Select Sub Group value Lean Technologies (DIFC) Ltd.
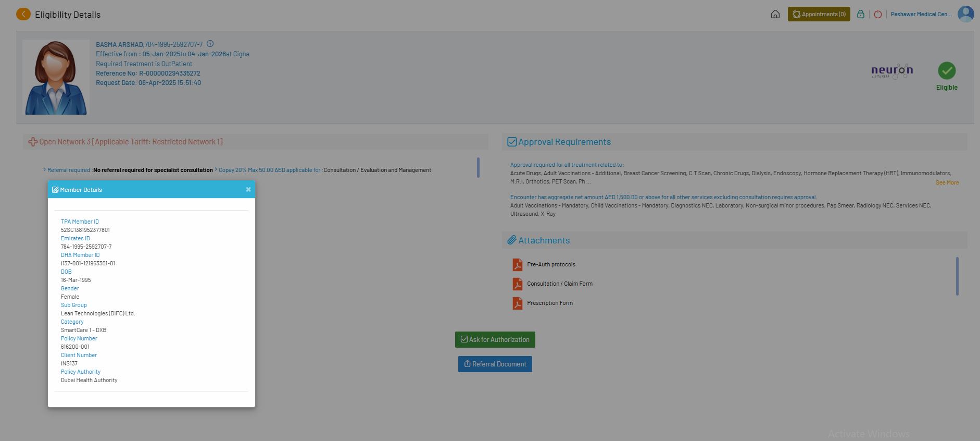 [x=98, y=313]
